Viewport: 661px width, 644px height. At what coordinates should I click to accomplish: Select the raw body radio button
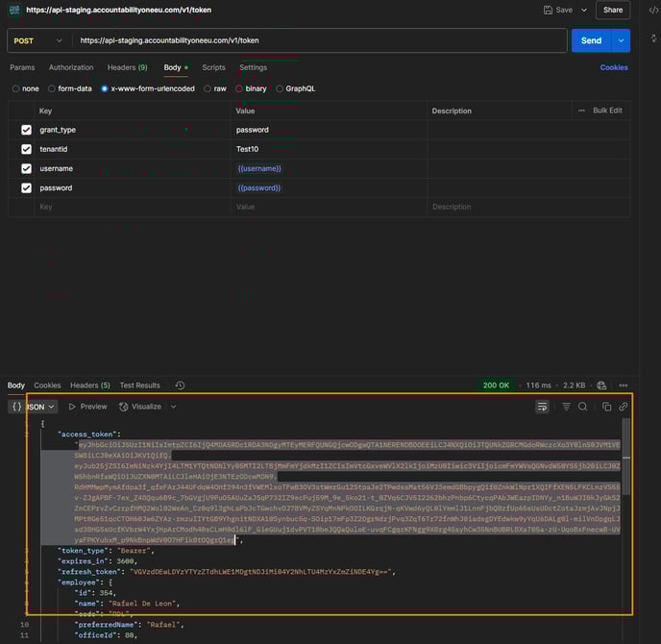[x=208, y=88]
